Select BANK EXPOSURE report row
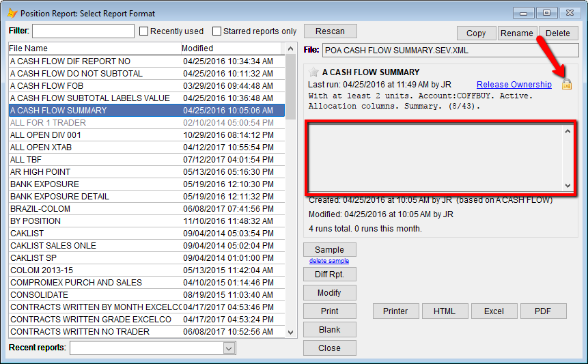 point(147,184)
